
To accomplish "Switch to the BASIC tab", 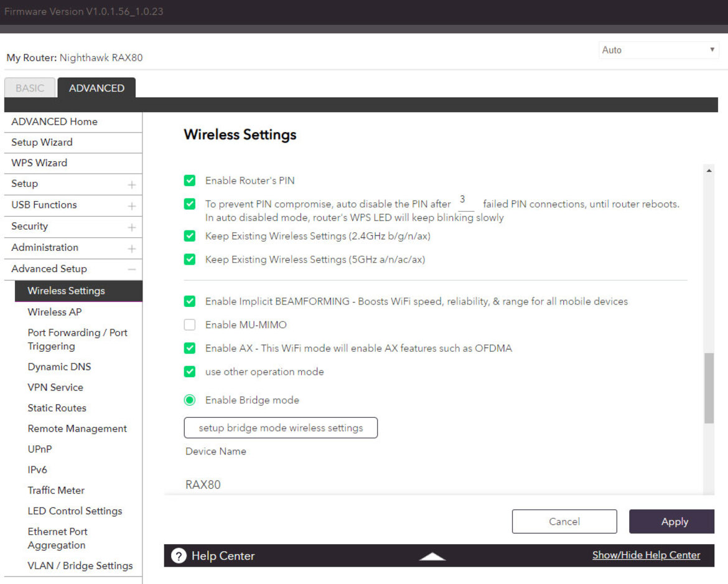I will pyautogui.click(x=30, y=88).
